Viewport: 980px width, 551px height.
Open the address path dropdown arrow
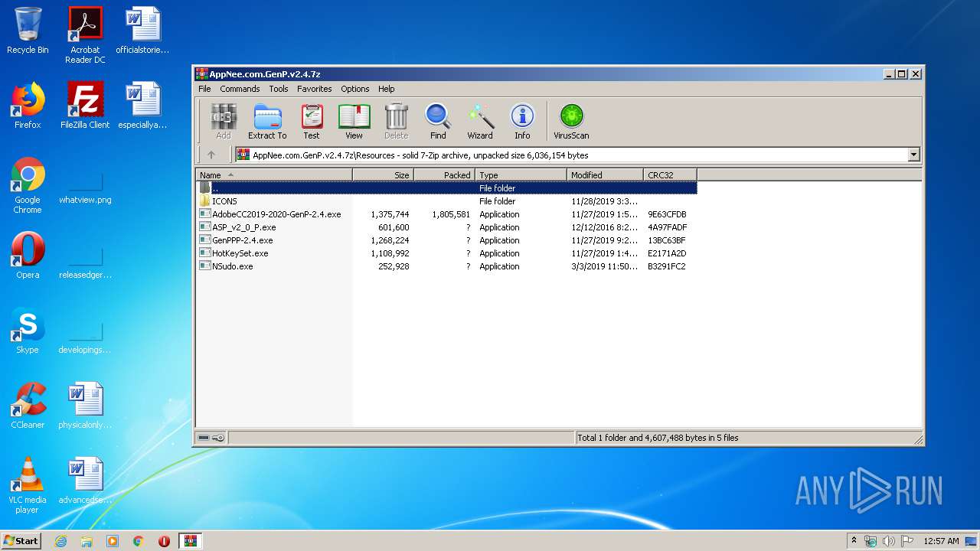tap(913, 155)
